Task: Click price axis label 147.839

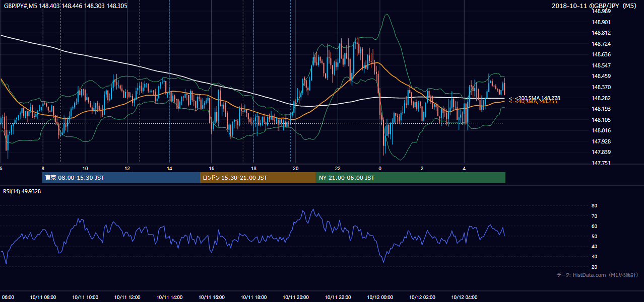Action: (601, 152)
